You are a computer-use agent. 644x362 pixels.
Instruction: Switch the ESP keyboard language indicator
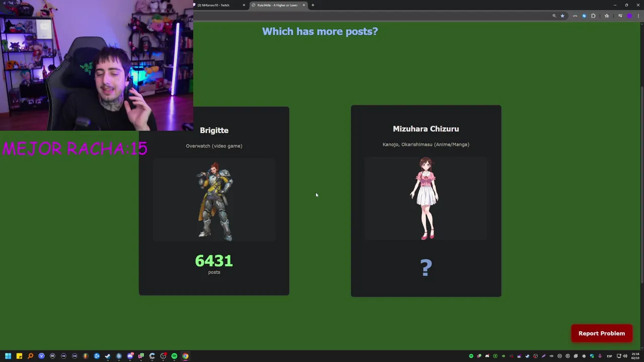tap(609, 356)
